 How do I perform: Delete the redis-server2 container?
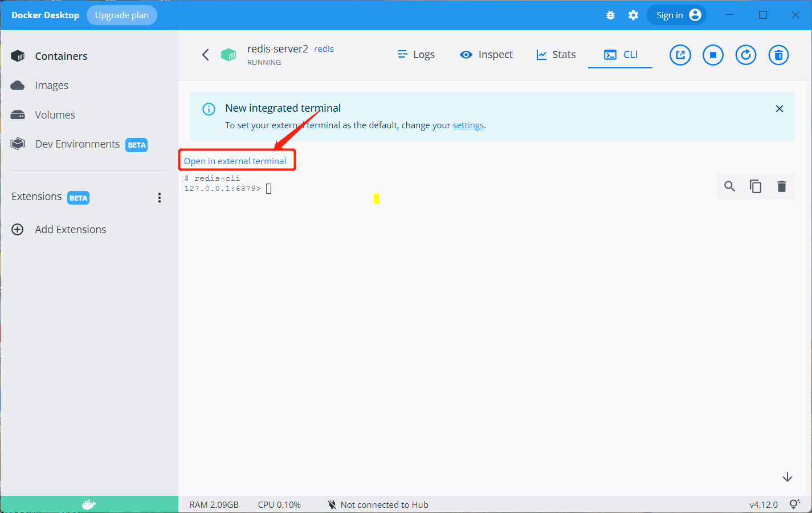point(779,55)
